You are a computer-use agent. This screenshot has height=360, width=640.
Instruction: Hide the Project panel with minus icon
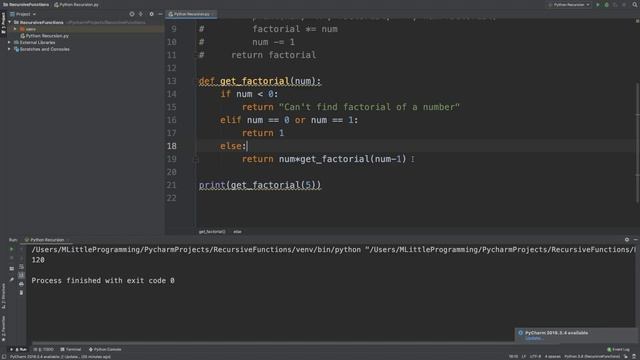pyautogui.click(x=160, y=14)
